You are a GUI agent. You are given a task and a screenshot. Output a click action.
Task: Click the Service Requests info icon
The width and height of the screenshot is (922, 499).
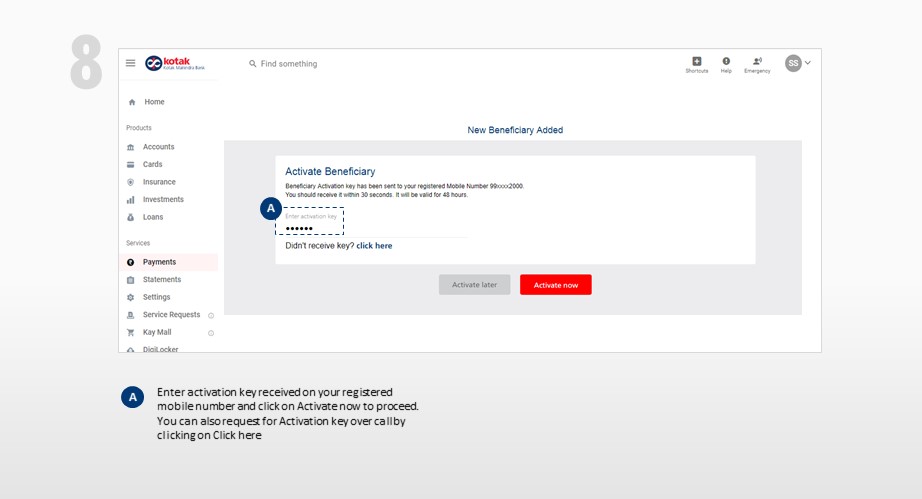click(211, 315)
